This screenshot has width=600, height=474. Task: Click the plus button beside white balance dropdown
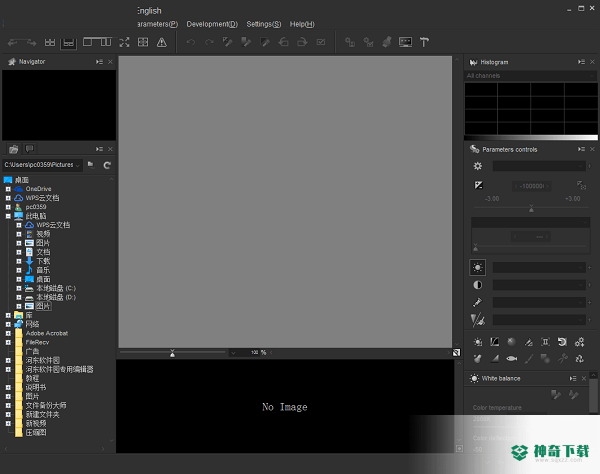point(589,267)
